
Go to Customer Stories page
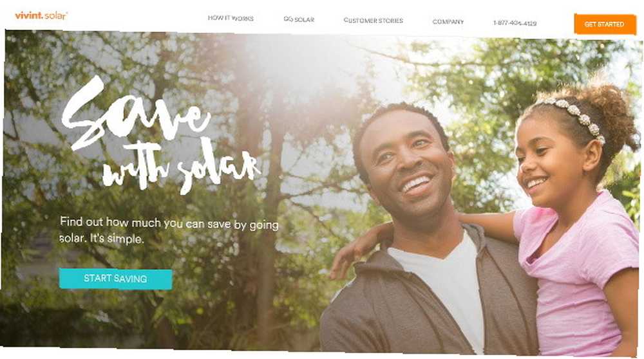tap(373, 20)
